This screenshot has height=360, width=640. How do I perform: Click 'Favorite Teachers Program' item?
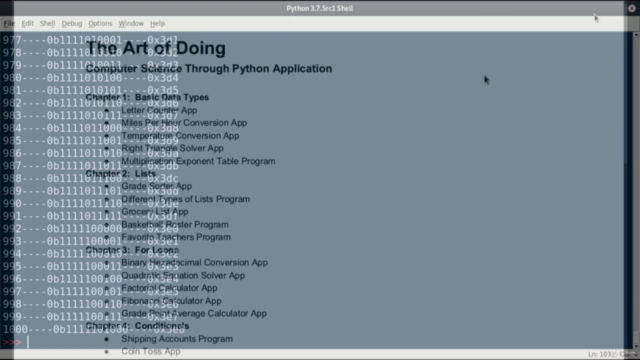point(176,237)
